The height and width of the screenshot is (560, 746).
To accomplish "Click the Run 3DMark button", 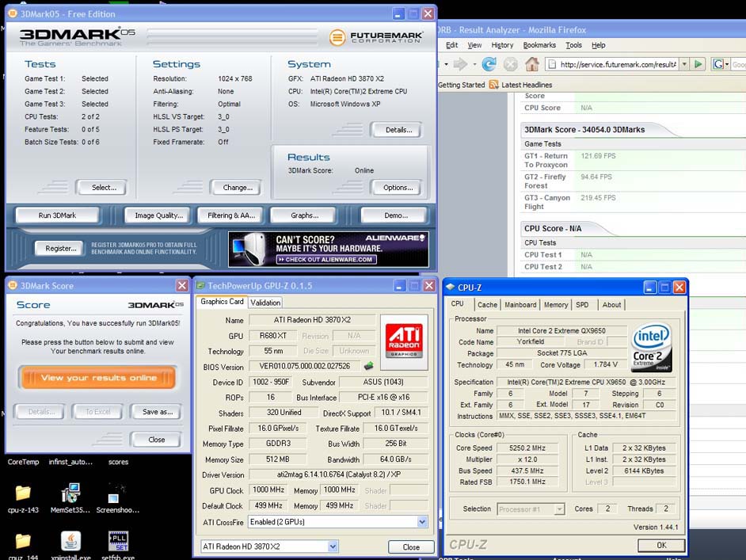I will [57, 215].
